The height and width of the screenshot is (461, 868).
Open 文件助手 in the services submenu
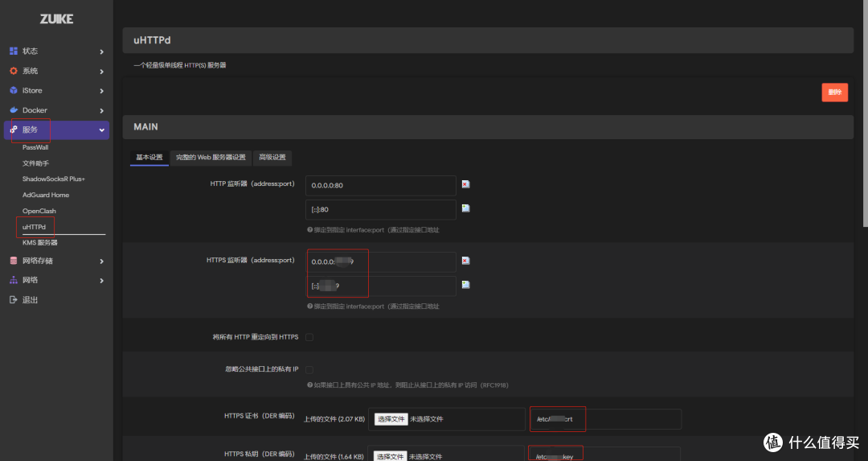pos(35,163)
